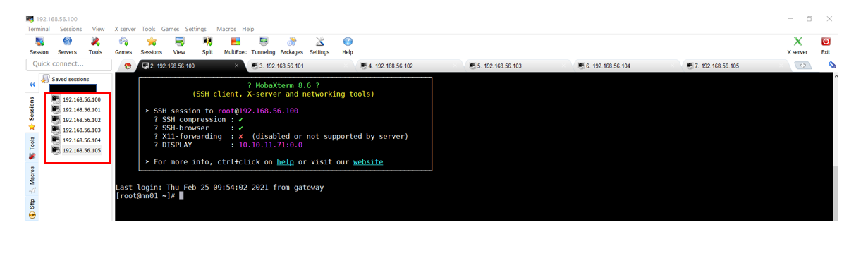Open the Terminal menu
This screenshot has height=258, width=868.
[x=39, y=29]
